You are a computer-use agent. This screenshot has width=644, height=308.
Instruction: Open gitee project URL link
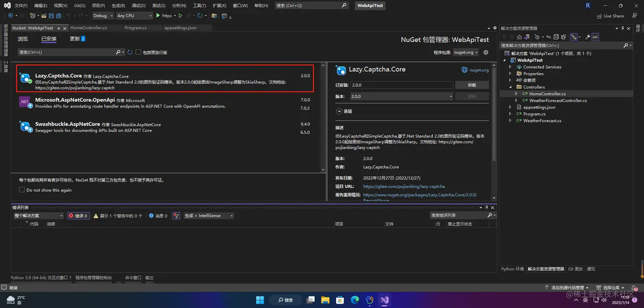[404, 186]
